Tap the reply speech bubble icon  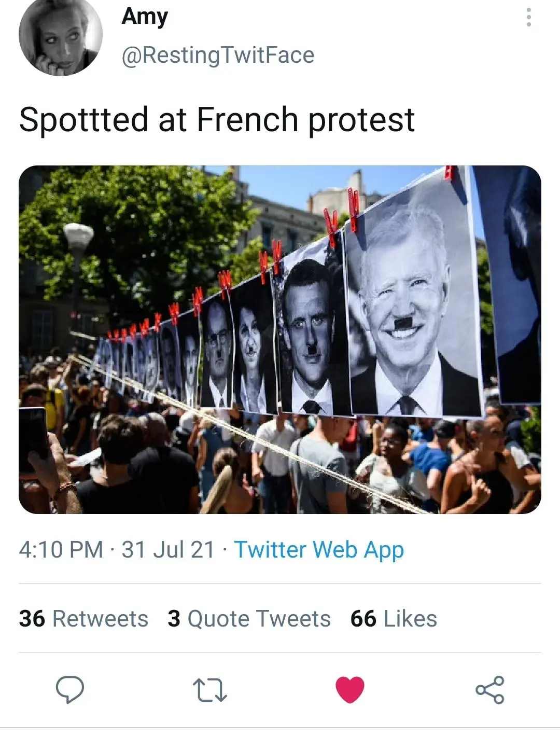point(70,690)
